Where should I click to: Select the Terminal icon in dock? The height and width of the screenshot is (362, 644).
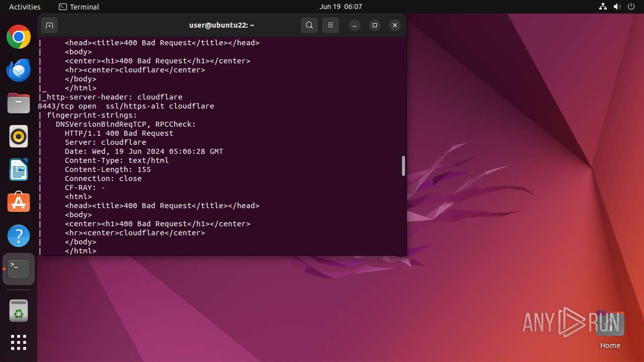[x=19, y=269]
